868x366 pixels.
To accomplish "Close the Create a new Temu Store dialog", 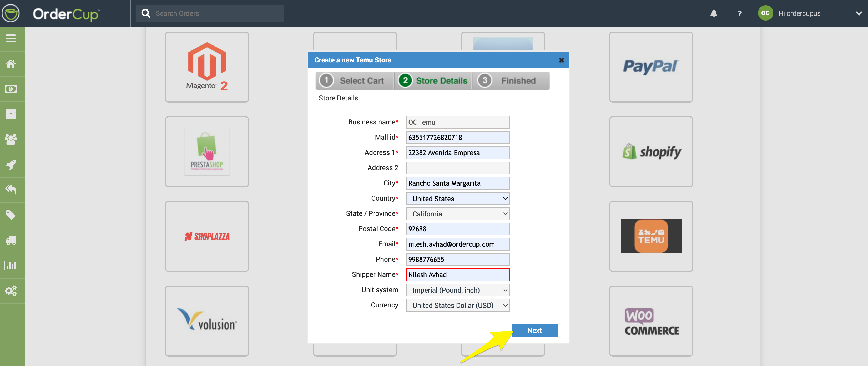I will pos(561,60).
